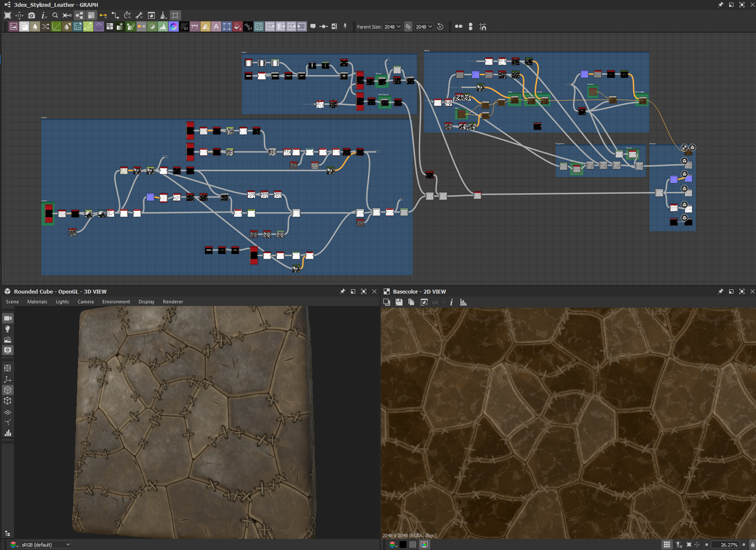
Task: Toggle the zoom lock in 2D view
Action: [x=752, y=545]
